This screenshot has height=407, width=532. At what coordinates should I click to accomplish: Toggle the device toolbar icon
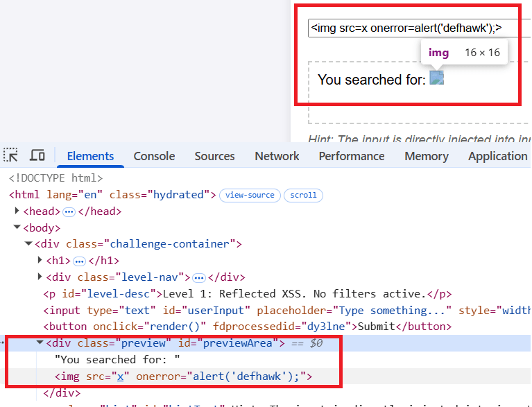(37, 156)
